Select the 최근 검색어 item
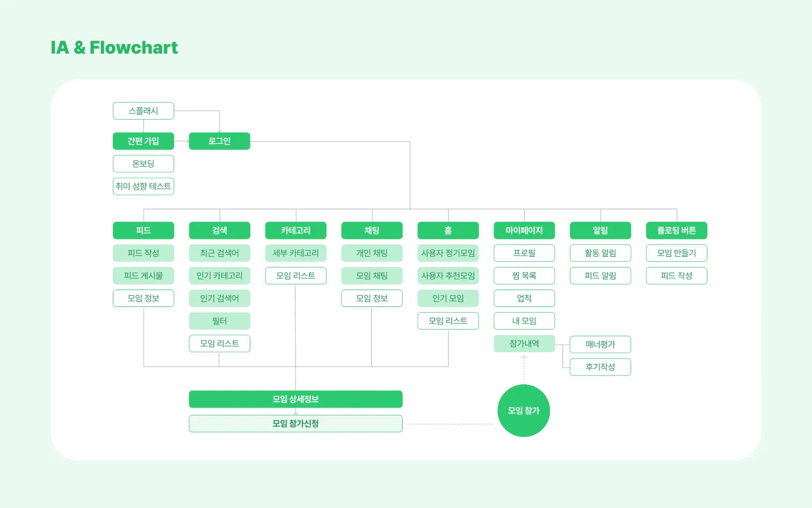 219,253
